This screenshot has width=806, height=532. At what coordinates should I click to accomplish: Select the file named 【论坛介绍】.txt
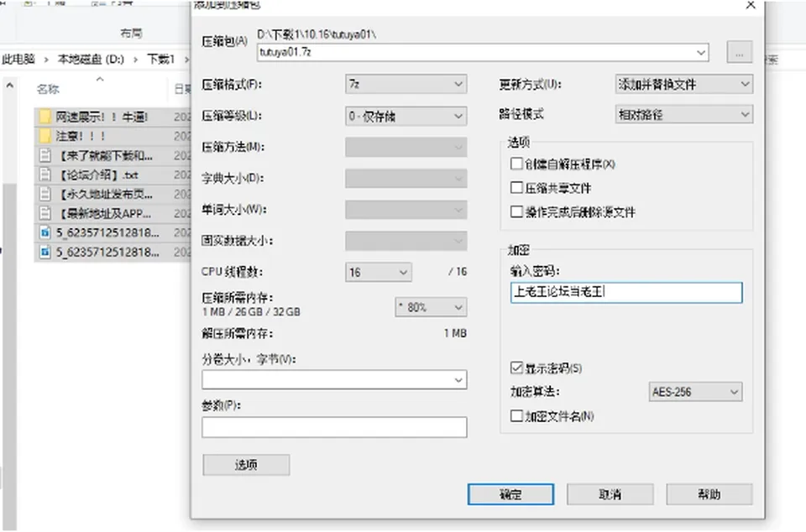(x=97, y=175)
